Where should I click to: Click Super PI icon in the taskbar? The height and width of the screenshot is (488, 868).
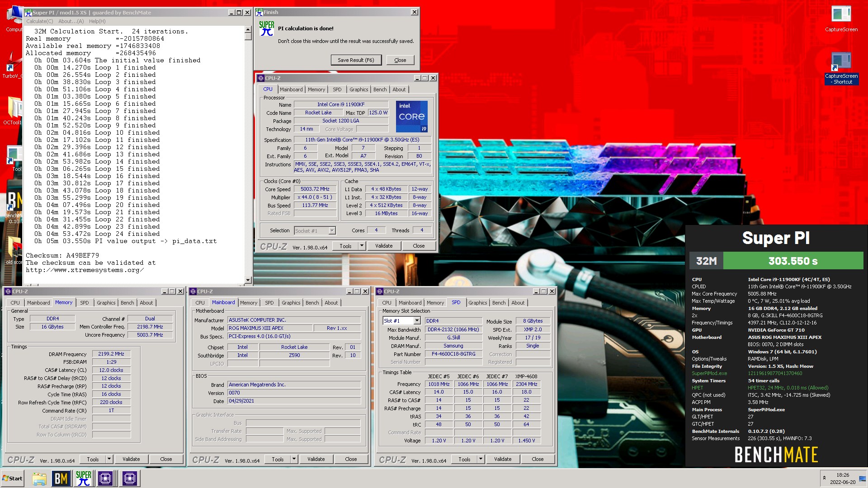point(84,479)
